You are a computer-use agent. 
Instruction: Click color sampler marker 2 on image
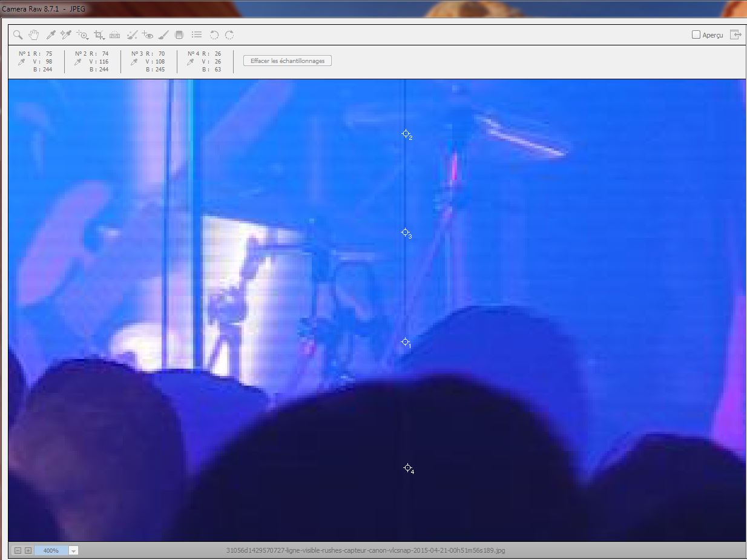[406, 134]
